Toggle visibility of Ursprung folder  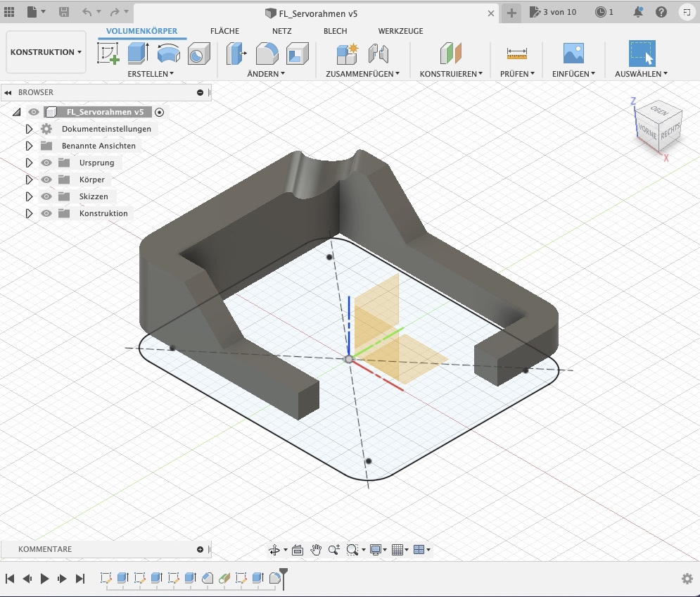point(47,163)
